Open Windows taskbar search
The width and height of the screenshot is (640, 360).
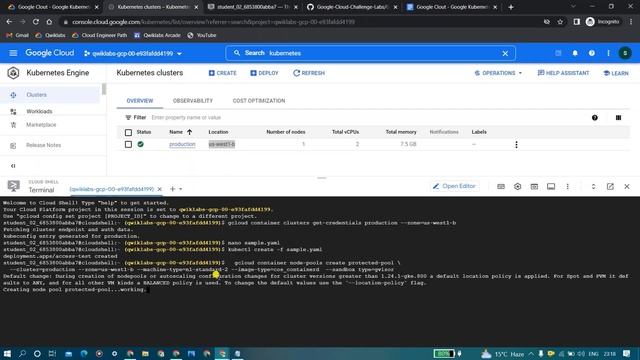click(x=22, y=353)
